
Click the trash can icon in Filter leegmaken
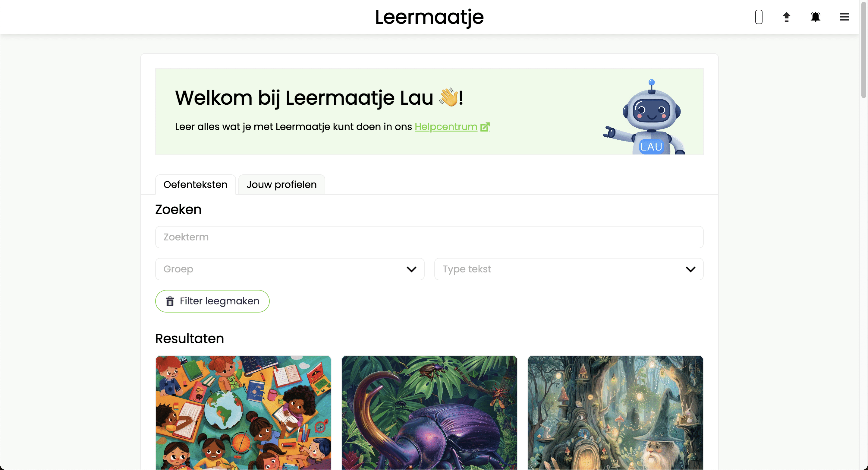pyautogui.click(x=170, y=301)
